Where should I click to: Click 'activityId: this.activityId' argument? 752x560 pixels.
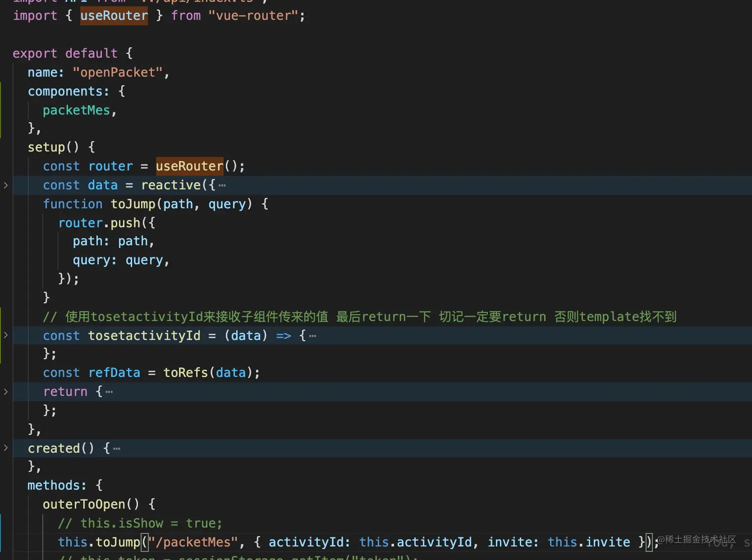(370, 542)
